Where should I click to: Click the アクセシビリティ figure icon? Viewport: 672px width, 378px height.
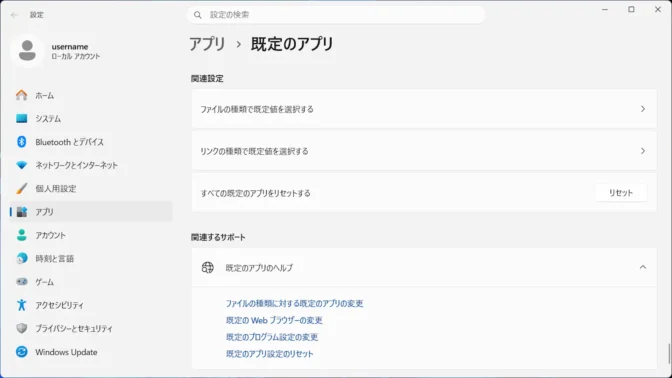tap(21, 305)
